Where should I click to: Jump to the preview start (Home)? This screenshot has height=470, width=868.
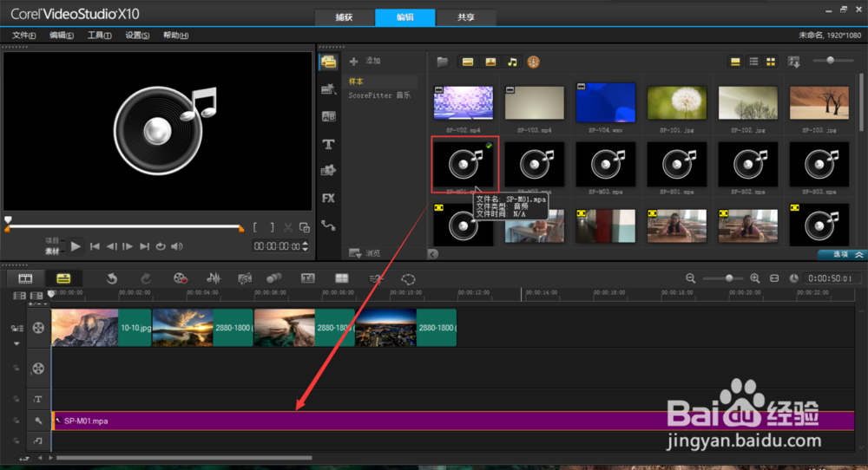pos(95,246)
